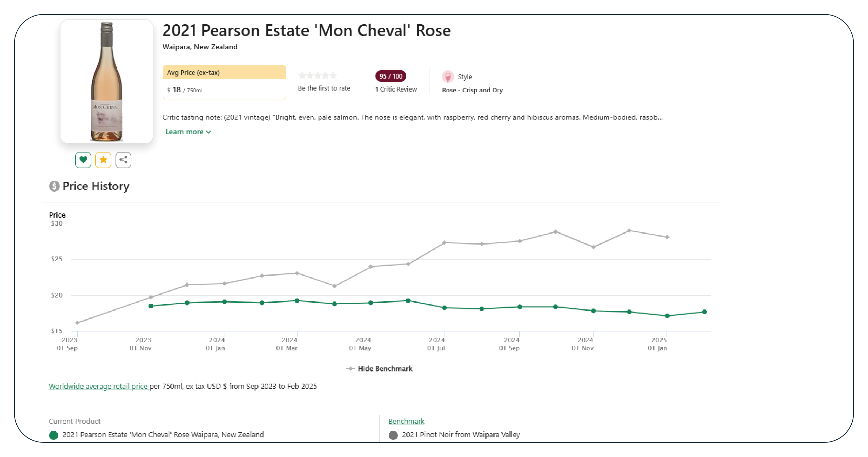Click Be the first to rate
Image resolution: width=868 pixels, height=457 pixels.
pyautogui.click(x=324, y=88)
